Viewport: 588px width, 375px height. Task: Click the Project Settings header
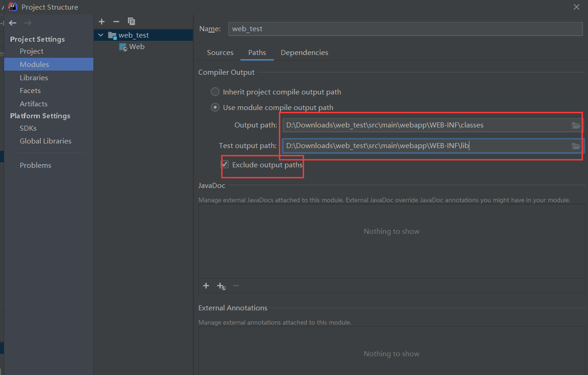point(38,39)
